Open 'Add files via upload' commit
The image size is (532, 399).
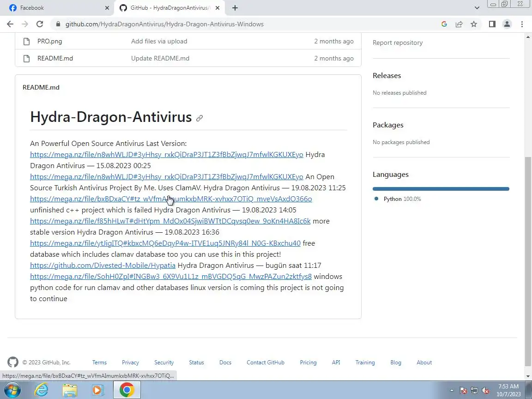click(x=159, y=42)
